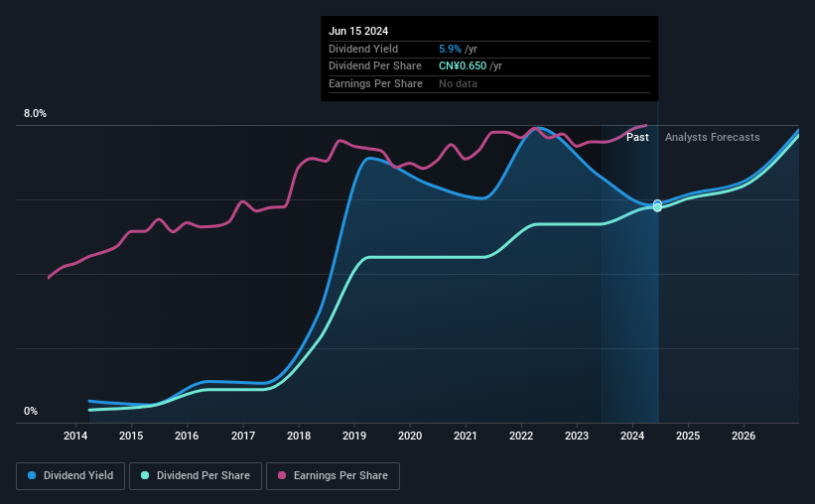
Task: Click the teal Dividend Per Share legend dot
Action: point(145,475)
